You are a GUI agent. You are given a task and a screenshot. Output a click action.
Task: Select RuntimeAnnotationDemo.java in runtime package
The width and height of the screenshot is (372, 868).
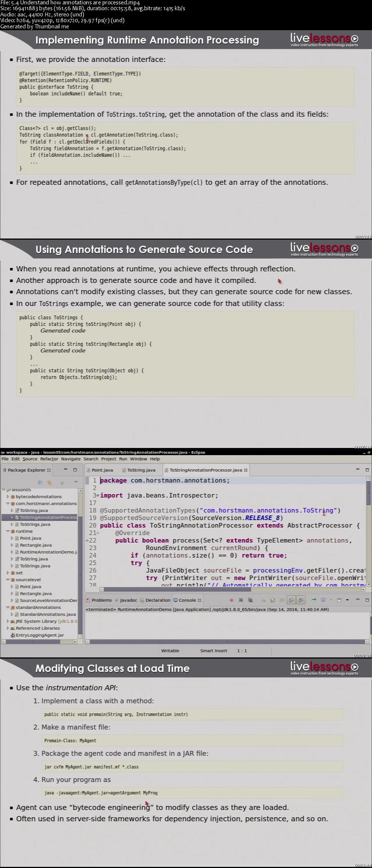[46, 552]
